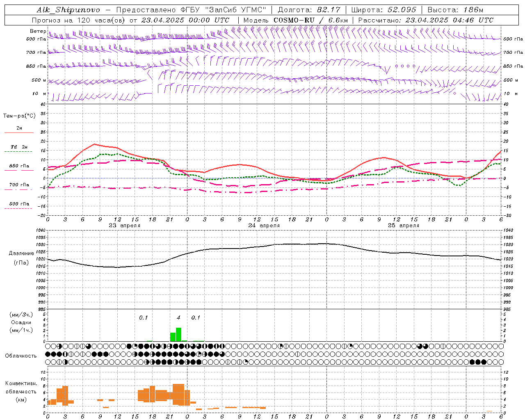Click the station name Alk_Shipunovo
This screenshot has height=420, width=525.
(68, 10)
